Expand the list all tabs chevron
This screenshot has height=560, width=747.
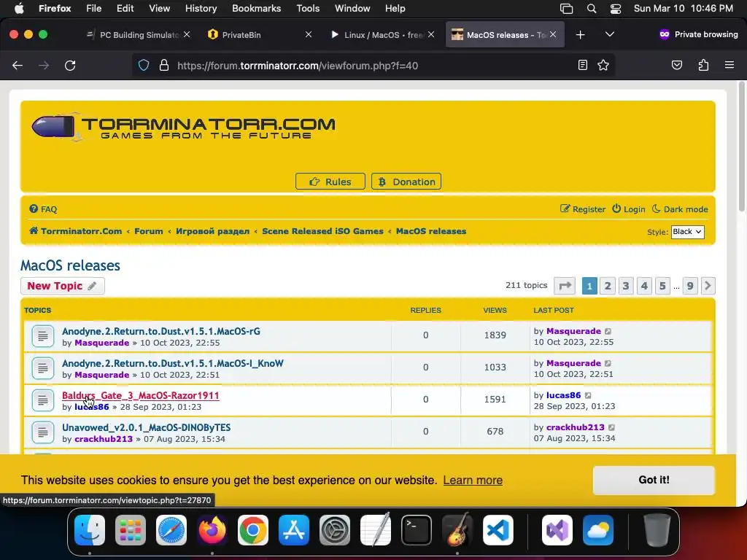[609, 34]
